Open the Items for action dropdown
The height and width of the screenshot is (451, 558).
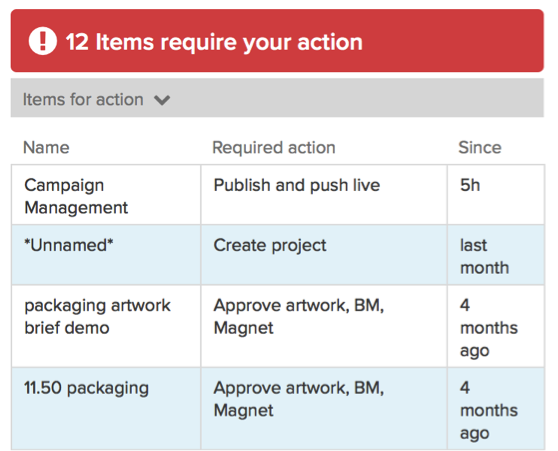[96, 99]
